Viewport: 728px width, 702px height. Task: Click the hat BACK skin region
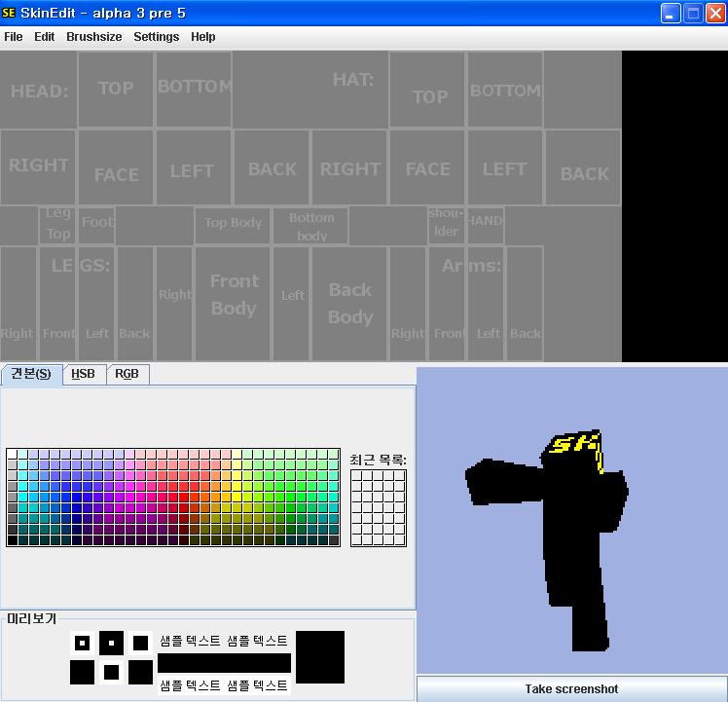click(x=583, y=167)
